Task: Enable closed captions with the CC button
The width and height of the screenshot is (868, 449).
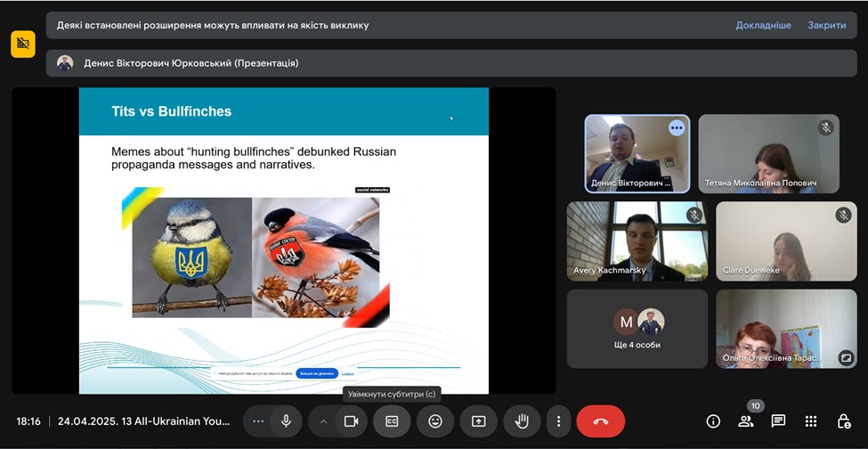Action: 392,421
